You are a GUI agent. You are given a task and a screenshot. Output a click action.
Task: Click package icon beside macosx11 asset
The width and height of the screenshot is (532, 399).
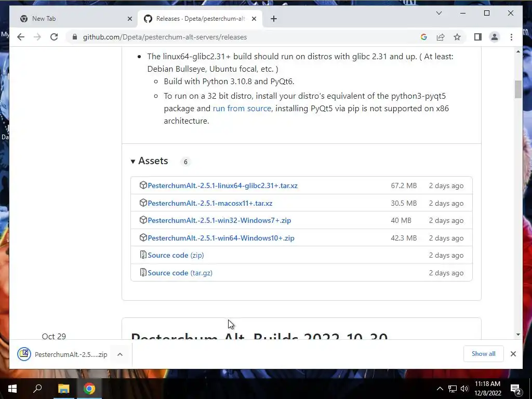point(143,203)
